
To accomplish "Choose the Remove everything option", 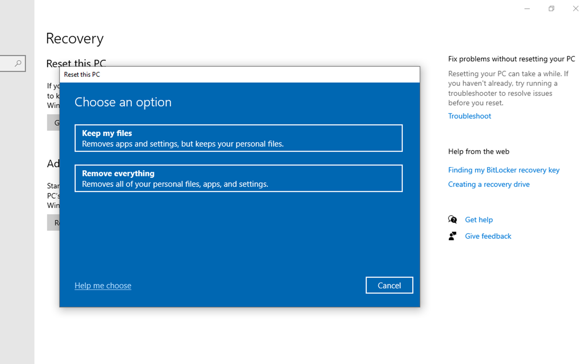I will pos(238,178).
